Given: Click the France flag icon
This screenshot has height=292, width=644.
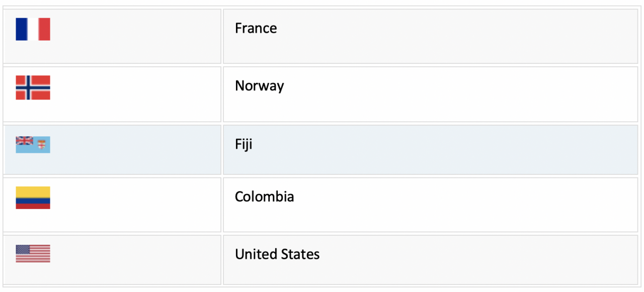Looking at the screenshot, I should (x=33, y=29).
